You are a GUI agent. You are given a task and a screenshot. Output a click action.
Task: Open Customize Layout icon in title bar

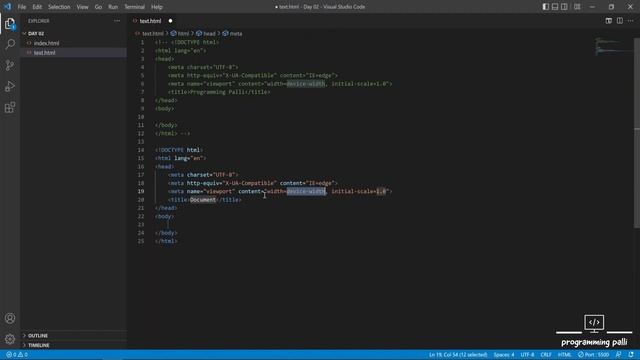(577, 7)
